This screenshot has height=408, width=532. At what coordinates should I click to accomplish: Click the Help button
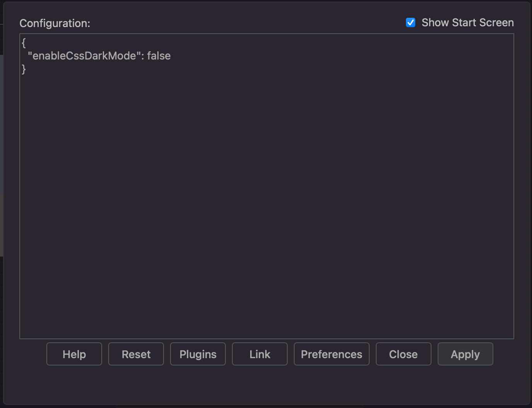click(74, 354)
